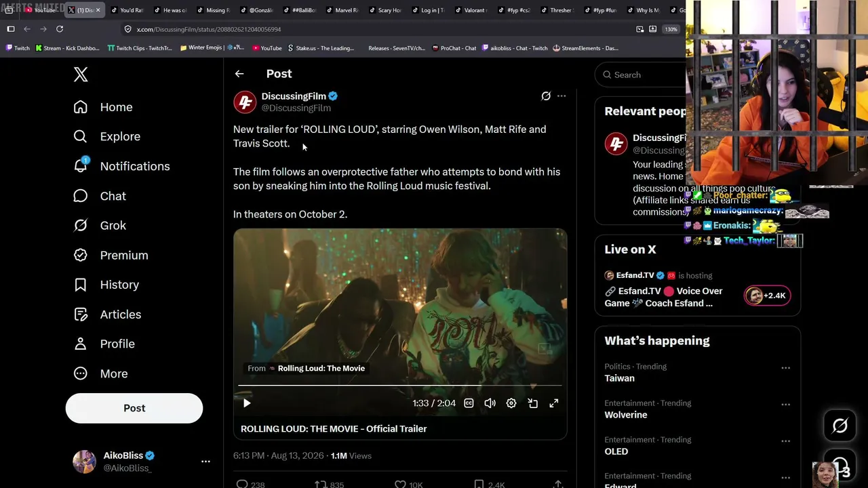Click the white Post button
This screenshot has height=488, width=868.
pos(134,408)
